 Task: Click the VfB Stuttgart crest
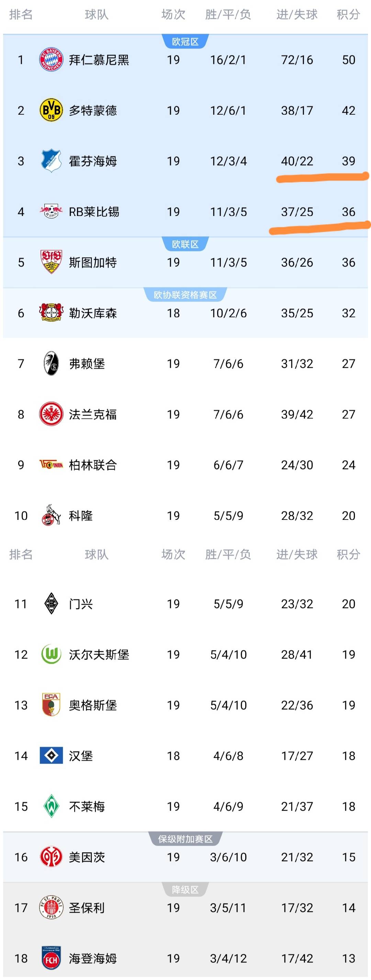point(51,262)
